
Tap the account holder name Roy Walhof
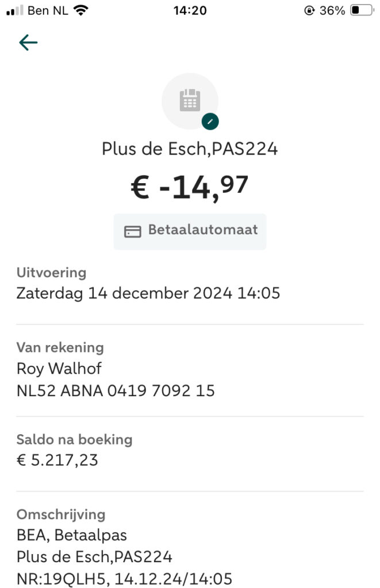click(x=59, y=369)
